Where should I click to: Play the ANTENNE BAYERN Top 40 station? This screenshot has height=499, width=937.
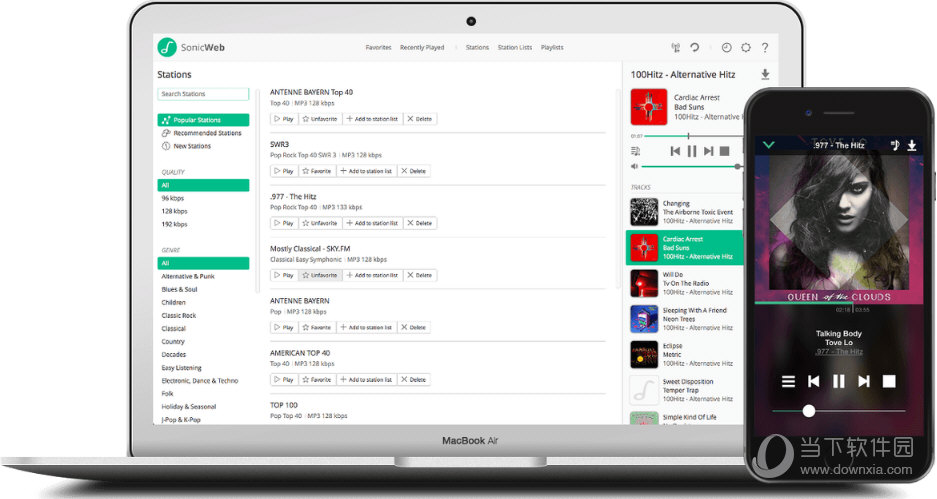click(284, 119)
